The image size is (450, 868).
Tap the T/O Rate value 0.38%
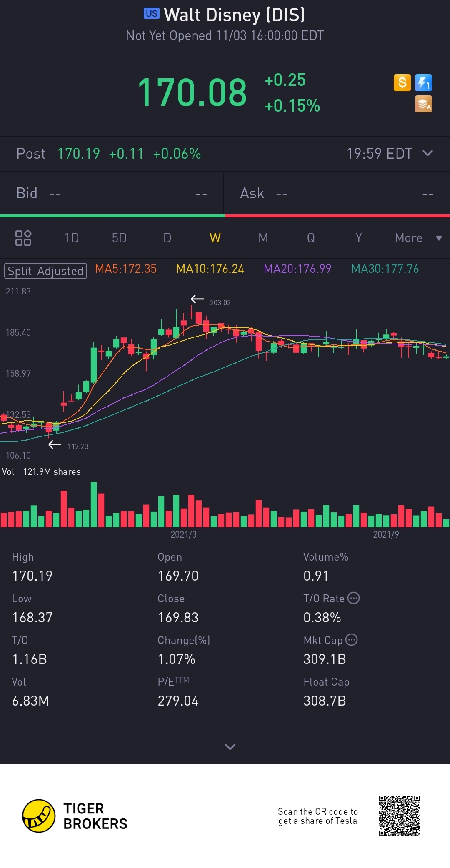(x=322, y=618)
